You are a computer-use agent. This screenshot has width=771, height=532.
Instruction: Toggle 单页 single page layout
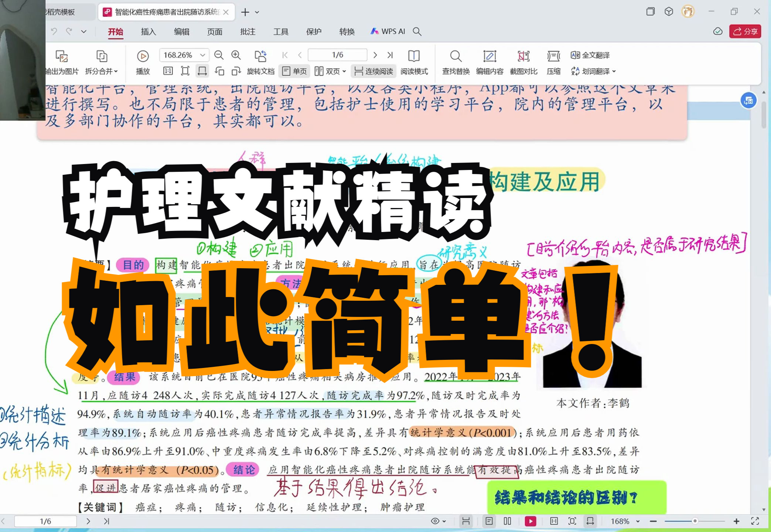(x=294, y=71)
